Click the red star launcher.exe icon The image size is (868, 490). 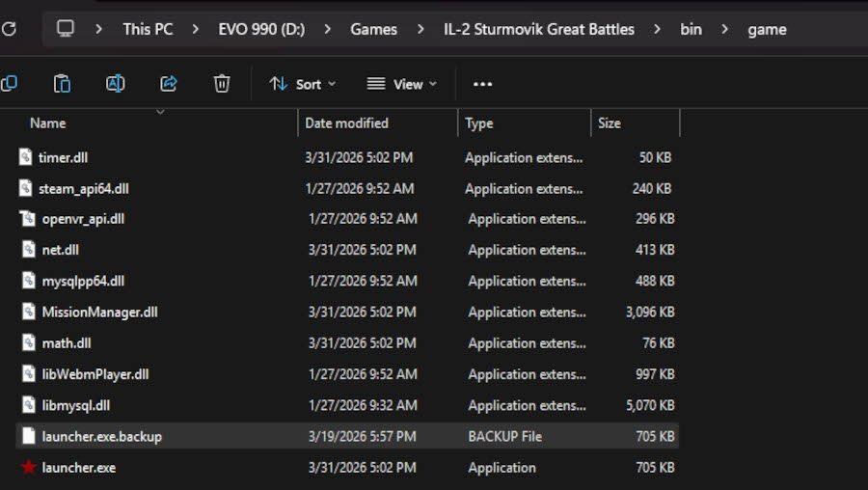28,468
